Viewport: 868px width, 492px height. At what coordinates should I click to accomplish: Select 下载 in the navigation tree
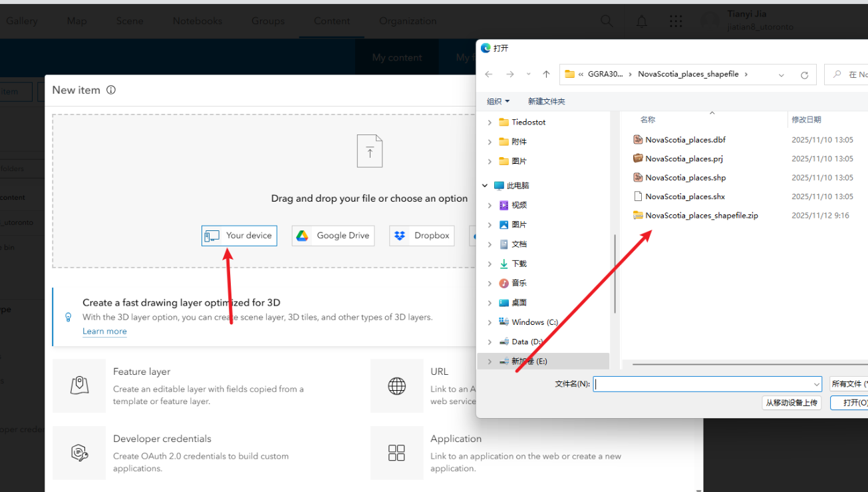[519, 264]
